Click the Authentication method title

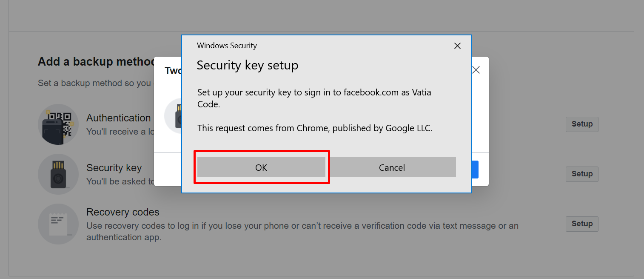tap(119, 118)
